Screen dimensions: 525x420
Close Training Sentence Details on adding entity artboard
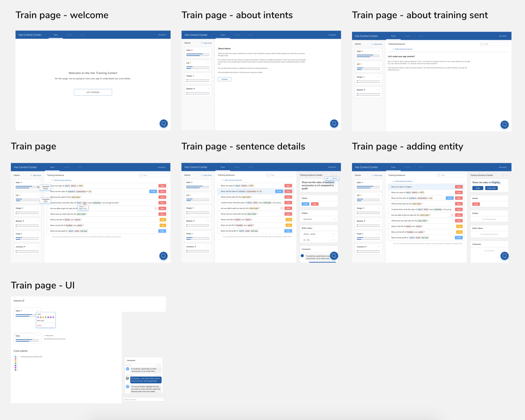507,175
